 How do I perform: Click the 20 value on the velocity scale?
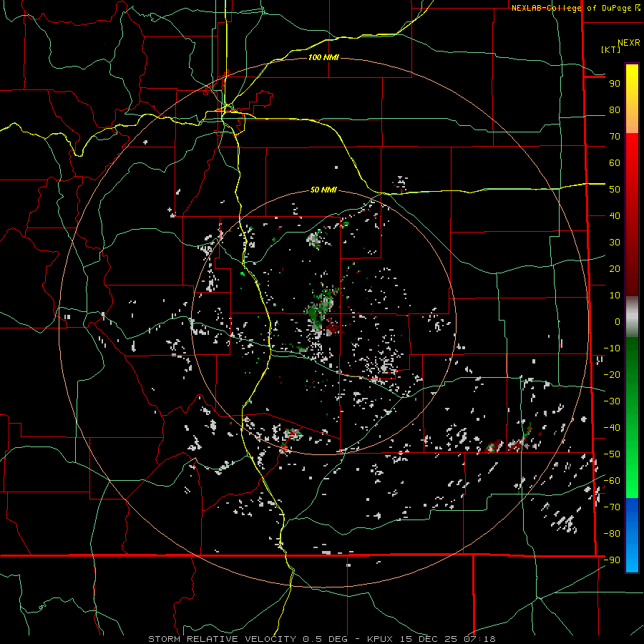[615, 269]
